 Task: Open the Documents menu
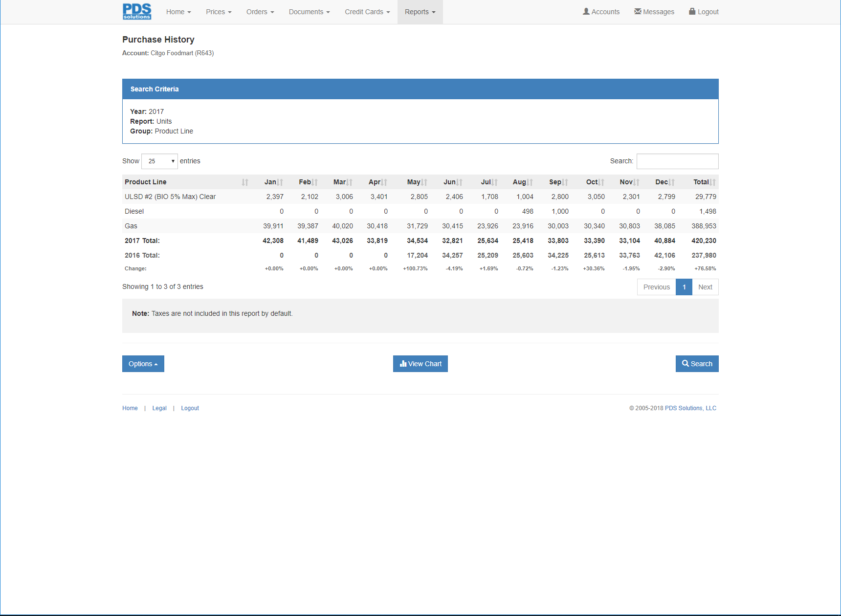(309, 12)
